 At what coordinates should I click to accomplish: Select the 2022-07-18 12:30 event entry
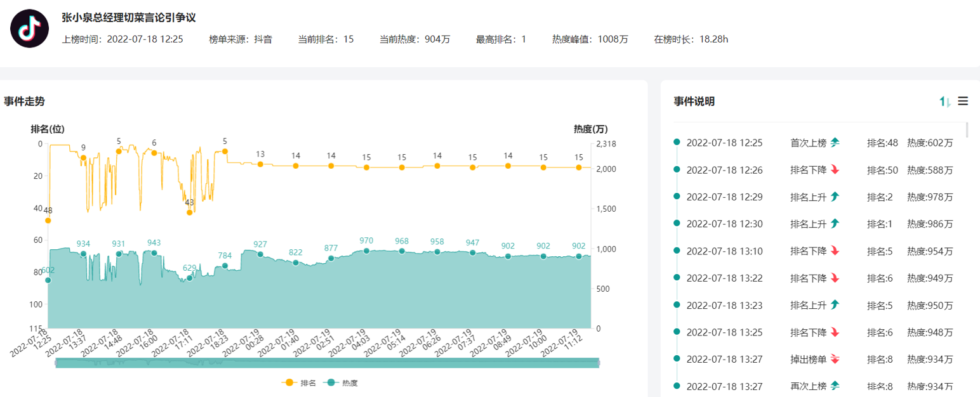click(x=724, y=224)
